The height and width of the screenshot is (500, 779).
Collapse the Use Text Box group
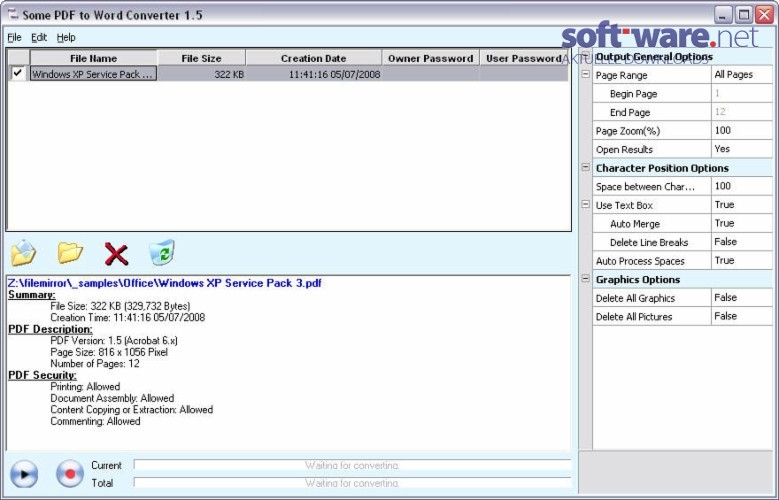(586, 204)
